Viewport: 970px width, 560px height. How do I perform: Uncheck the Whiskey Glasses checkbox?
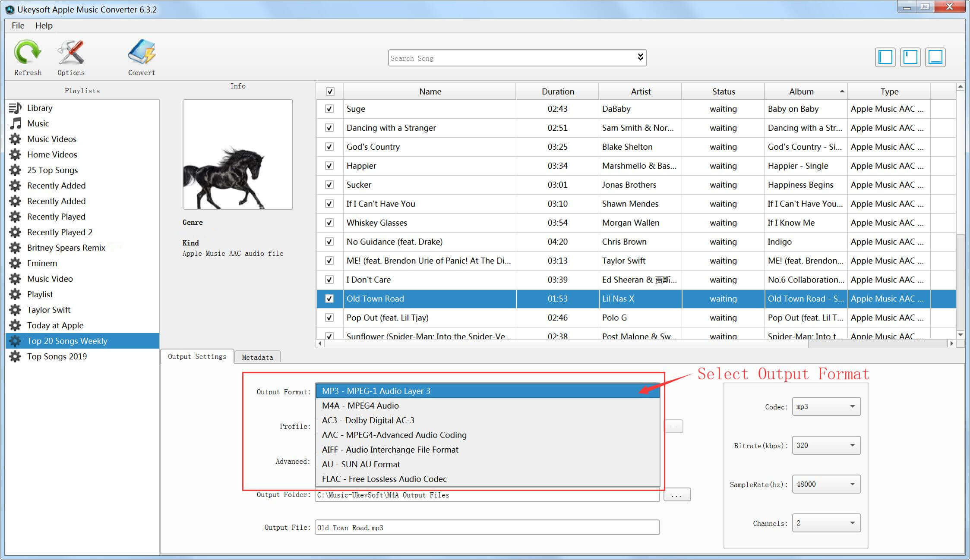(x=329, y=223)
